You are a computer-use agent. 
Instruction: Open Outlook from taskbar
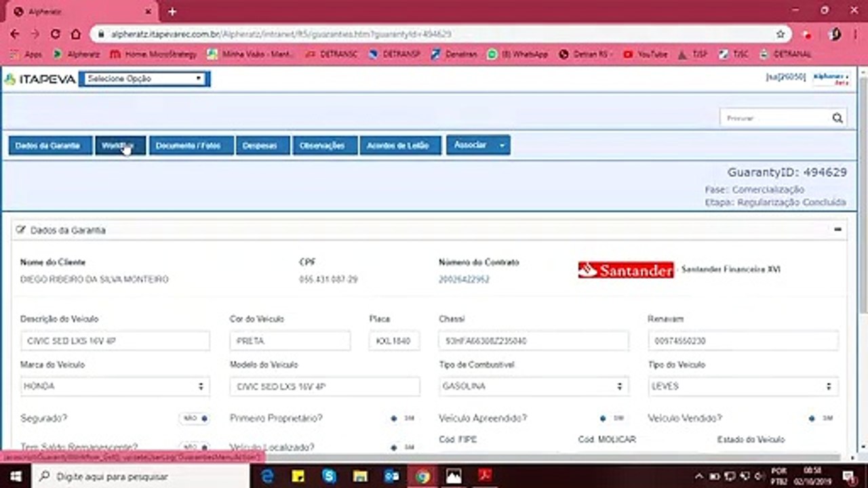(391, 476)
